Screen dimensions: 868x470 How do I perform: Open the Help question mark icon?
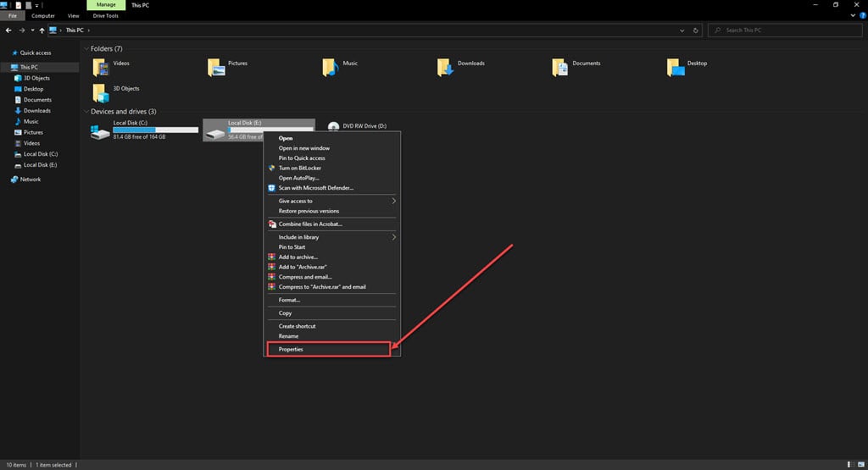click(862, 15)
